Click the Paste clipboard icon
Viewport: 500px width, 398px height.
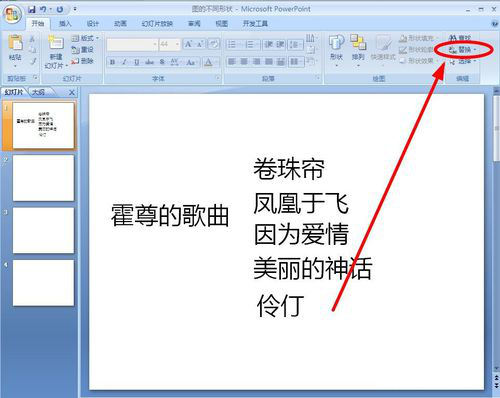click(x=15, y=43)
